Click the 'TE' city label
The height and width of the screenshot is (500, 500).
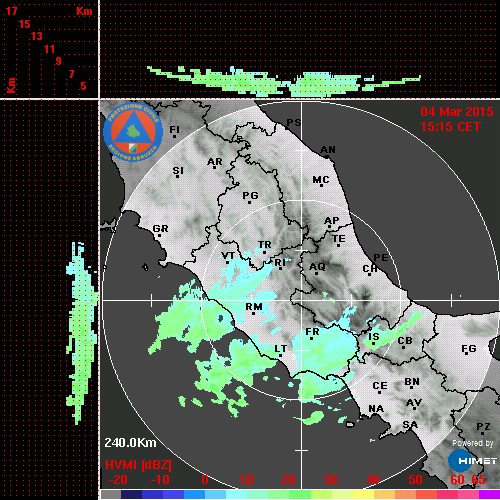coord(339,239)
